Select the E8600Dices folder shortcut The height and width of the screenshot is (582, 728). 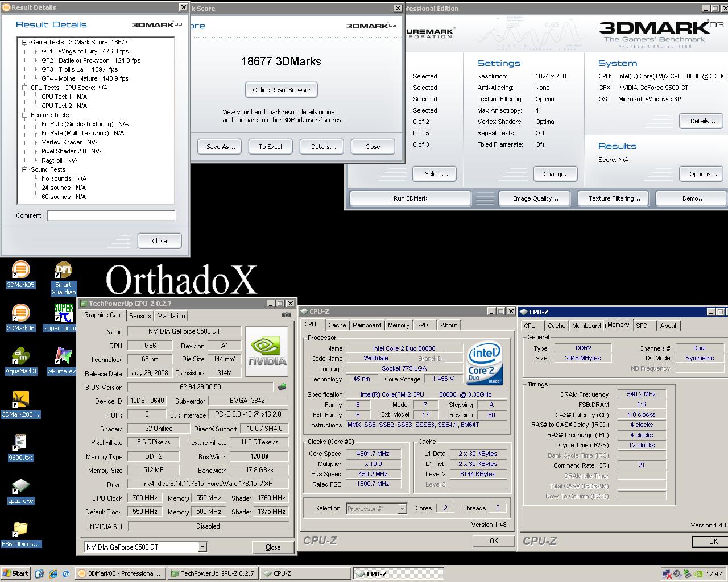point(20,534)
